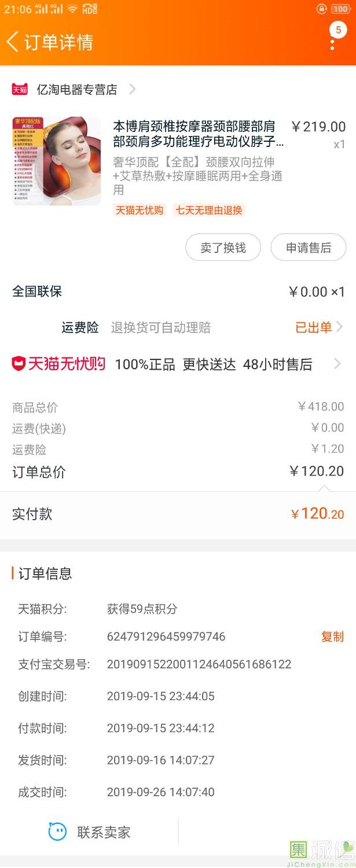Tap the rotation lock status icon
The height and width of the screenshot is (868, 356).
point(322,9)
